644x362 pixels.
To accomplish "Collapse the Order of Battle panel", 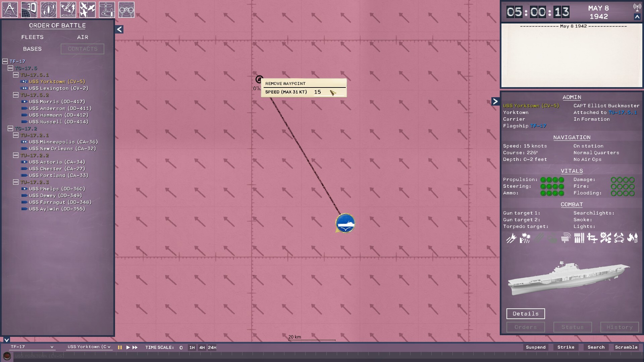I will point(119,29).
